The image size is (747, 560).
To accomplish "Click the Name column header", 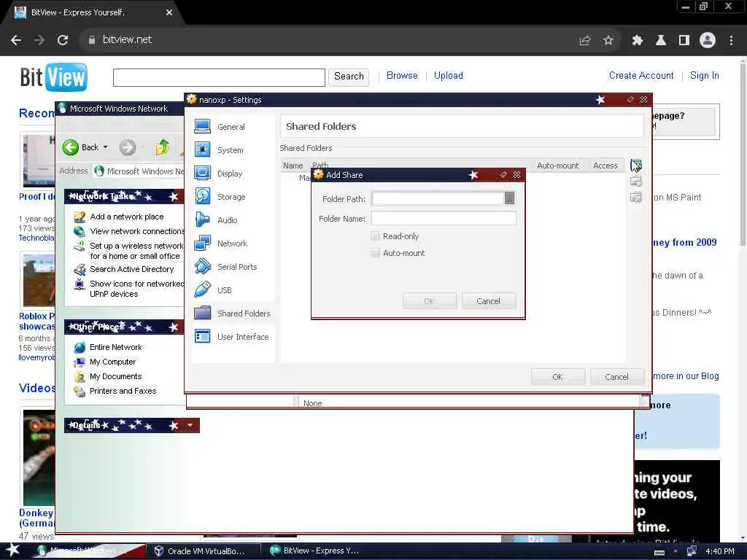I will click(x=293, y=166).
